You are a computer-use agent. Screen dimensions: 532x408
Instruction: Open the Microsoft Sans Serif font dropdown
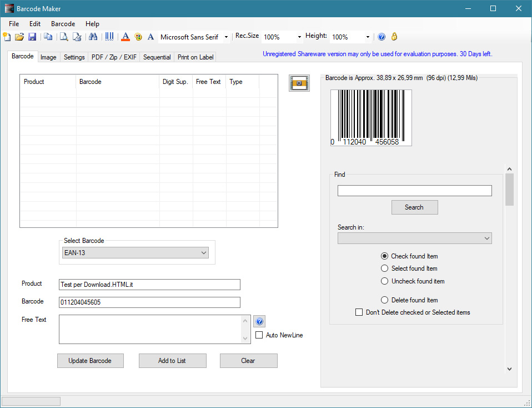[x=194, y=37]
